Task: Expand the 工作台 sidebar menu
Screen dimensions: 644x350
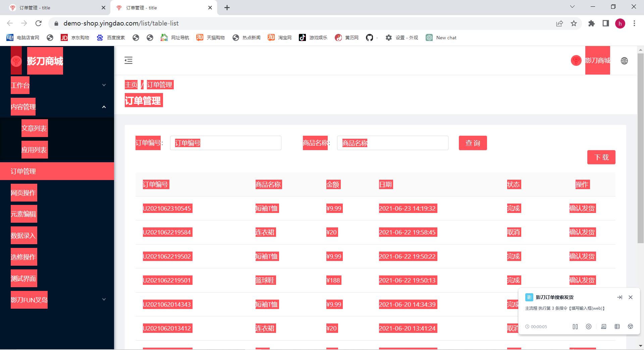Action: pos(57,85)
